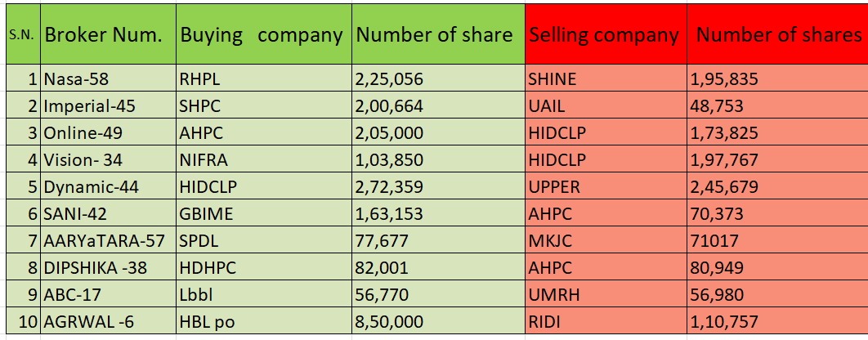This screenshot has width=868, height=340.
Task: Select the UAIL selling company cell
Action: coord(606,105)
